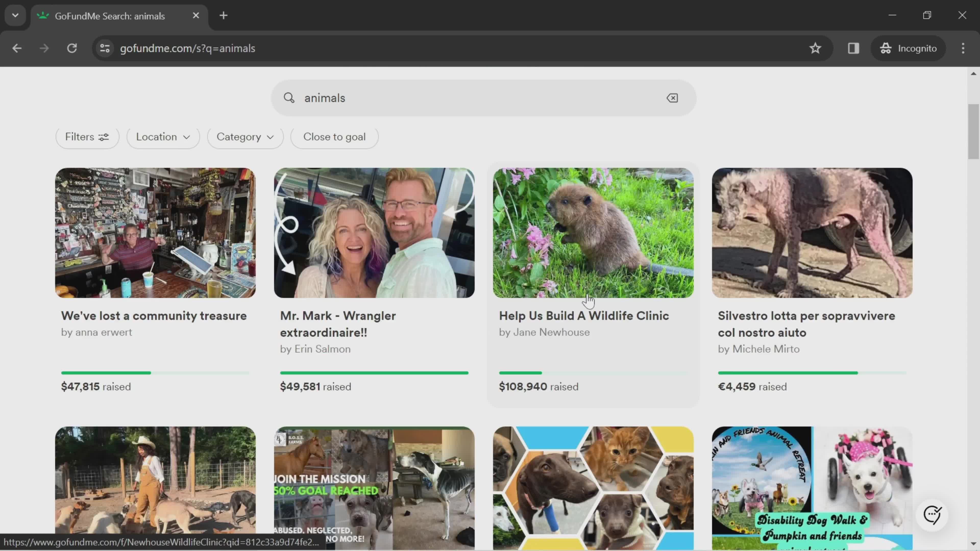Clear the animals search text
This screenshot has width=980, height=551.
click(x=672, y=98)
